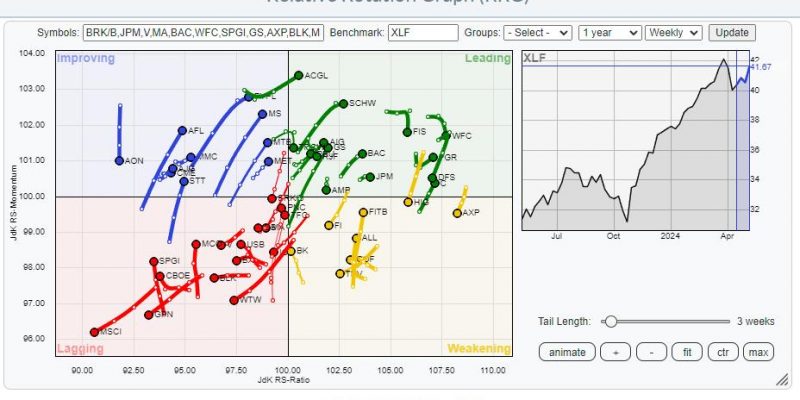800x400 pixels.
Task: Click the GPN data point
Action: click(148, 315)
